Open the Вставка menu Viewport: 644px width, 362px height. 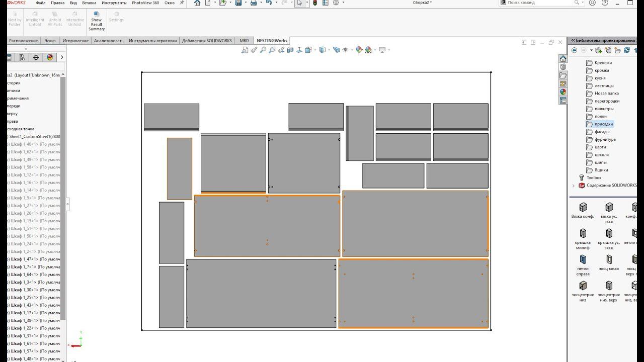point(89,3)
